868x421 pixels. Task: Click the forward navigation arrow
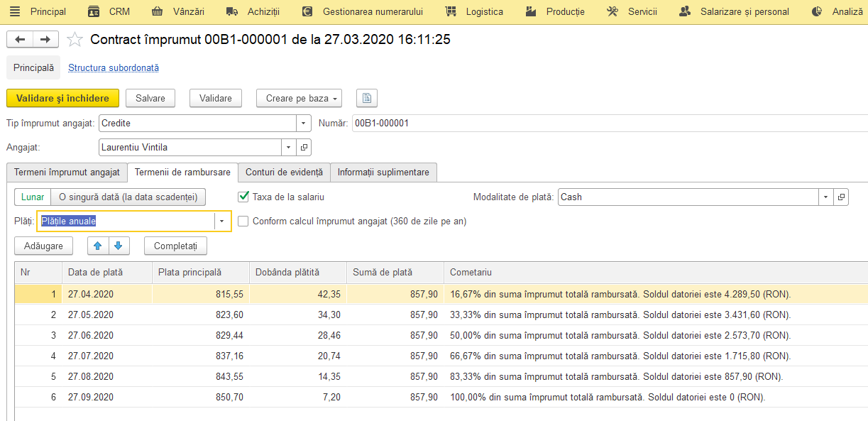(45, 40)
